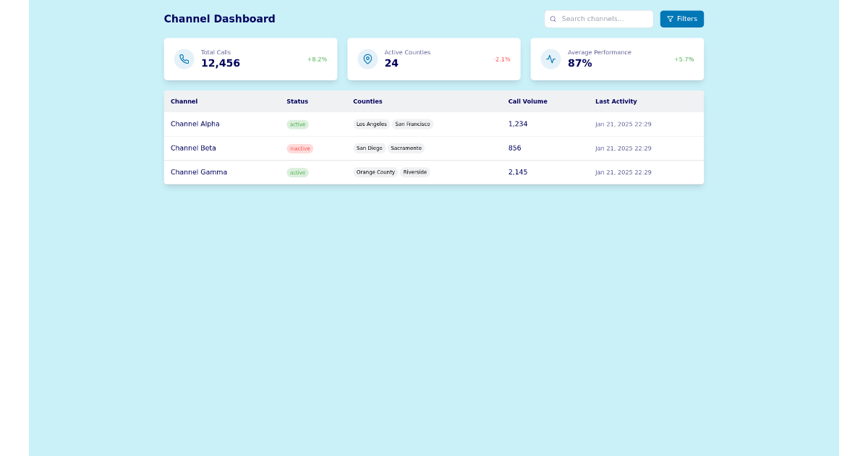Screen dimensions: 868x456
Task: Select the location pin icon on Active Counties card
Action: pyautogui.click(x=367, y=59)
